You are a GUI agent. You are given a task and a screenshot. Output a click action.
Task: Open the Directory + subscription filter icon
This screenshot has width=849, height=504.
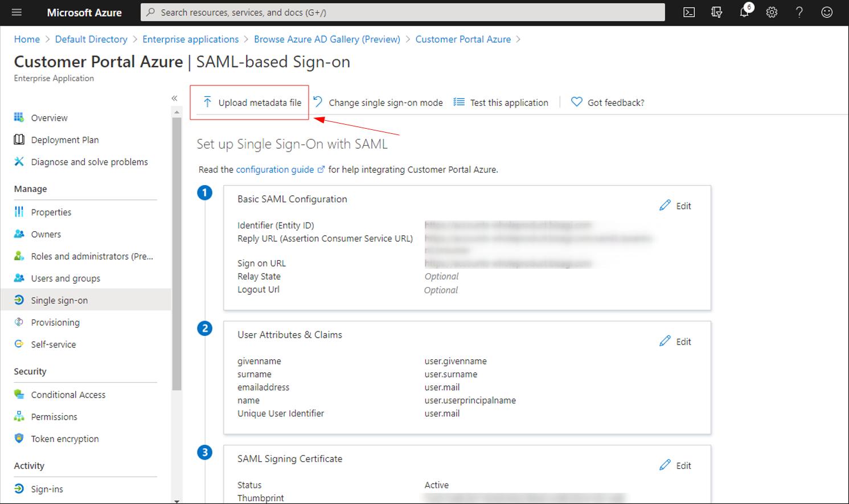[x=717, y=12]
